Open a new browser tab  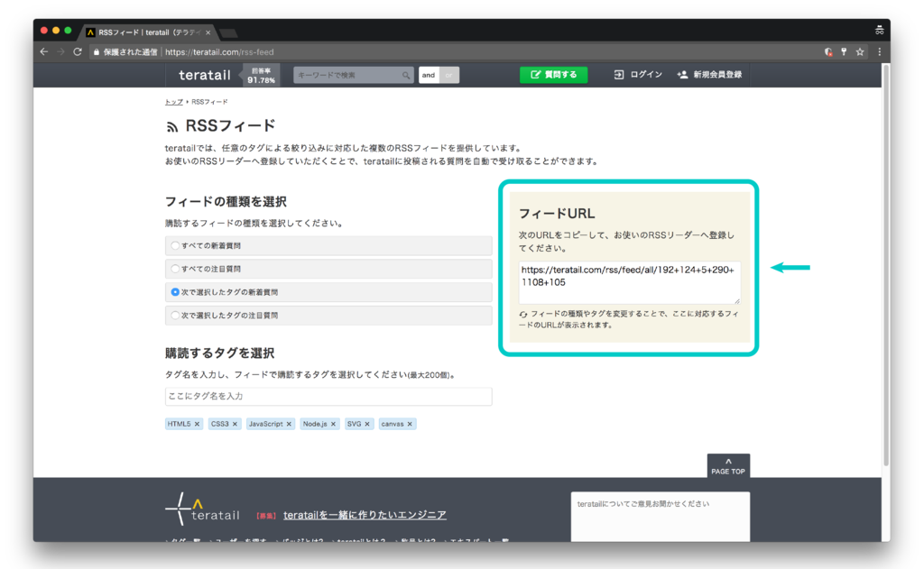click(228, 33)
